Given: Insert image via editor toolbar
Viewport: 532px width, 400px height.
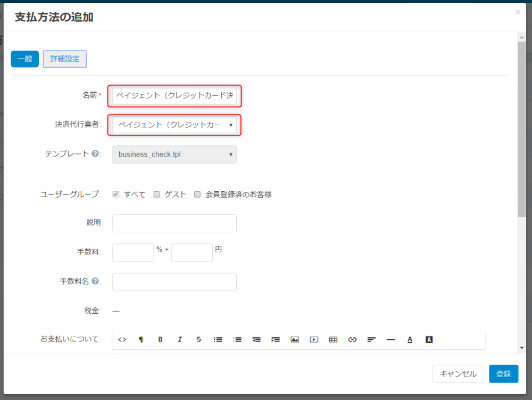Looking at the screenshot, I should (295, 340).
